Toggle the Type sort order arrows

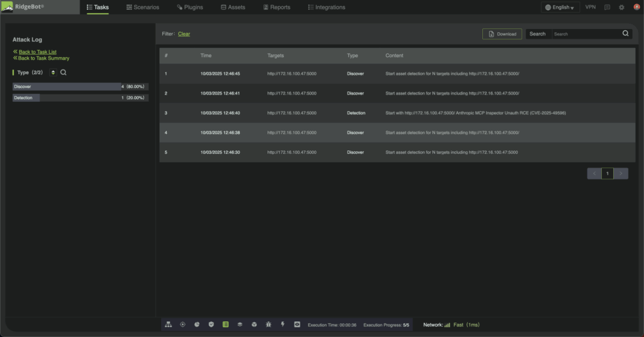pyautogui.click(x=53, y=72)
